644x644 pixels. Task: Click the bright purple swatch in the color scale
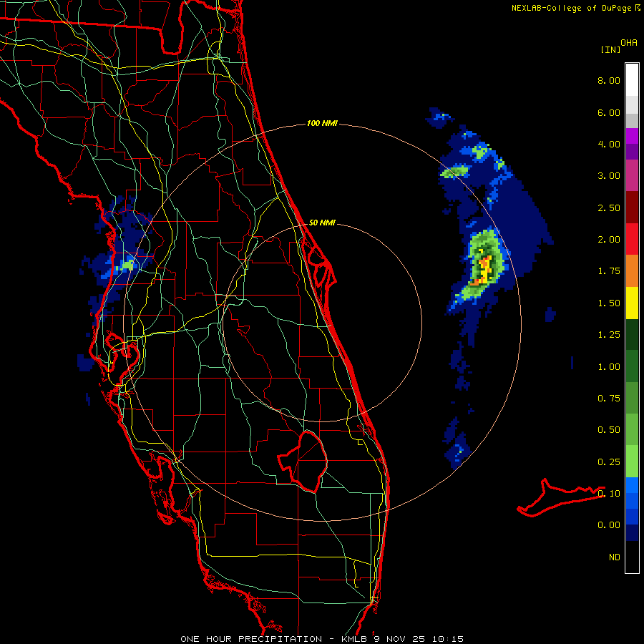coord(632,136)
